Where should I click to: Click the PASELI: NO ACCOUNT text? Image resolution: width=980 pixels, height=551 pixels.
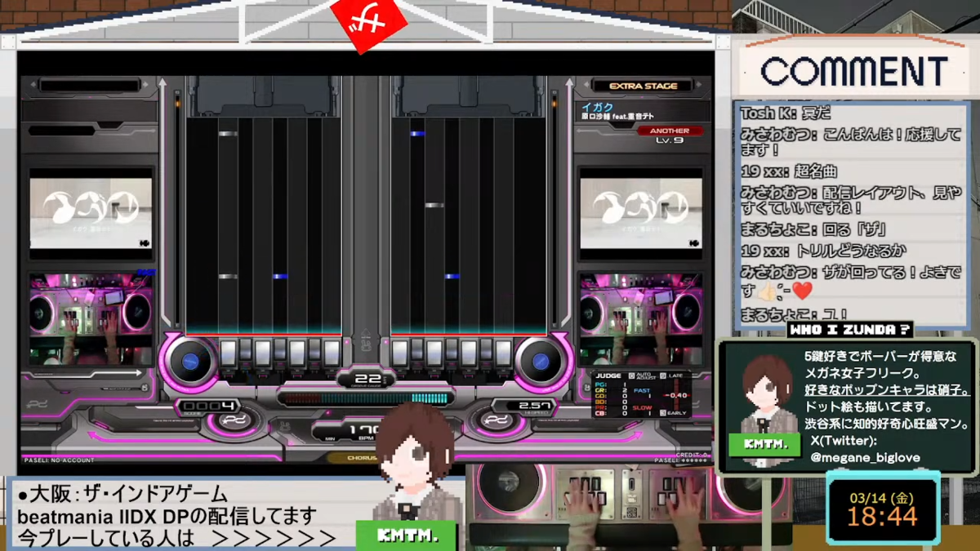click(x=59, y=460)
